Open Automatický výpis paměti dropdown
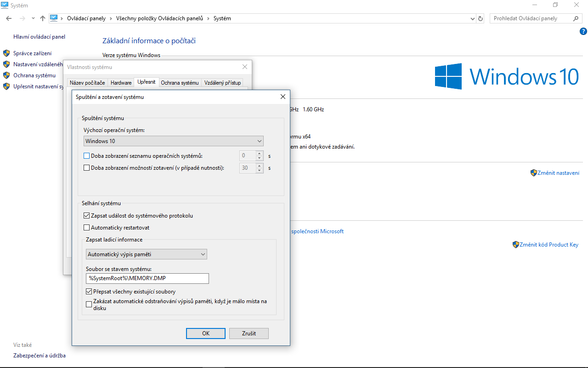Viewport: 588px width, 368px height. 147,254
